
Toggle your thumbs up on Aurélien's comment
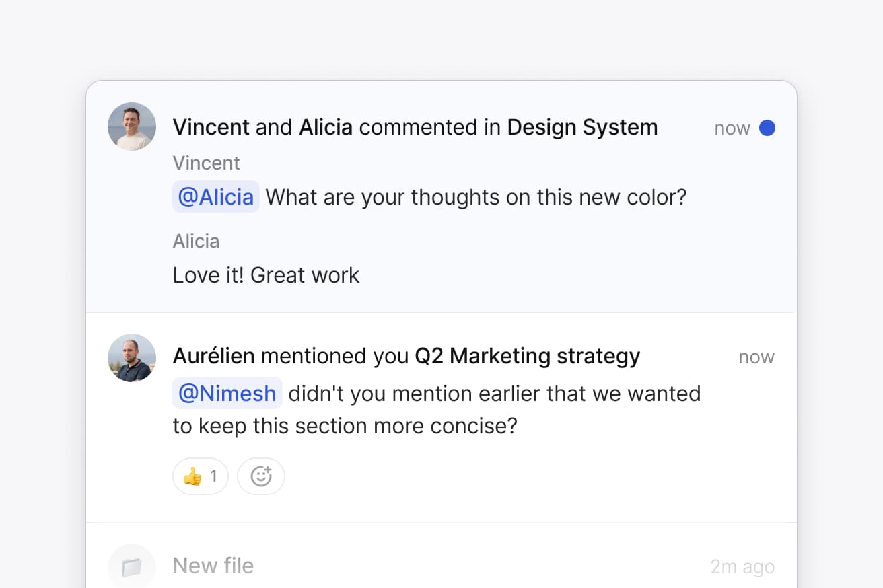pyautogui.click(x=200, y=476)
